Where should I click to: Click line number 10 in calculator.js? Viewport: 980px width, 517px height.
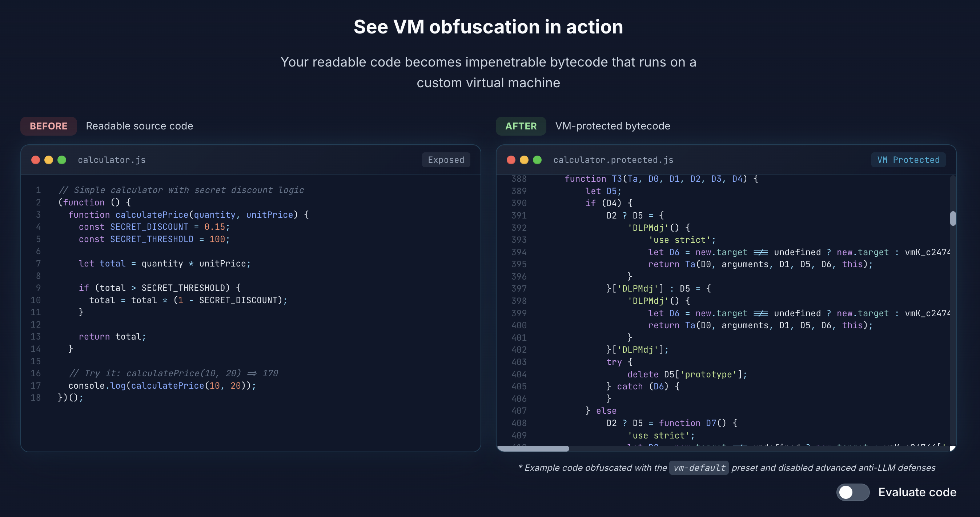[x=36, y=300]
